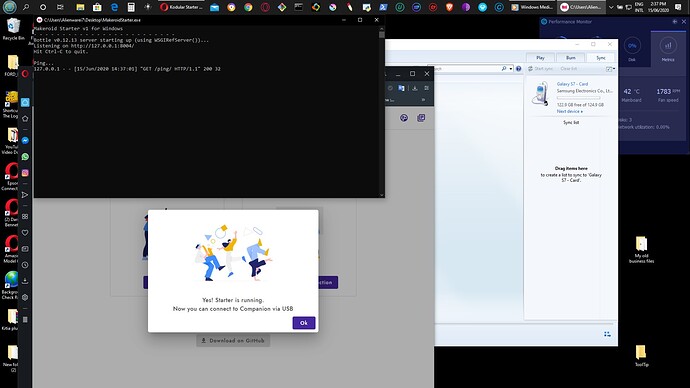Click the Next device link
690x388 pixels.
coord(569,111)
